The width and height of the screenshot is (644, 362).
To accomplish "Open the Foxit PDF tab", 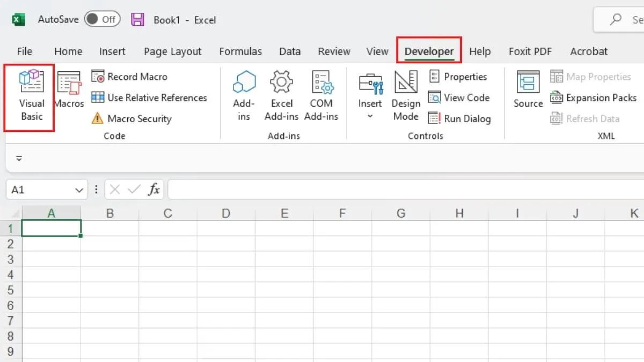I will point(530,51).
